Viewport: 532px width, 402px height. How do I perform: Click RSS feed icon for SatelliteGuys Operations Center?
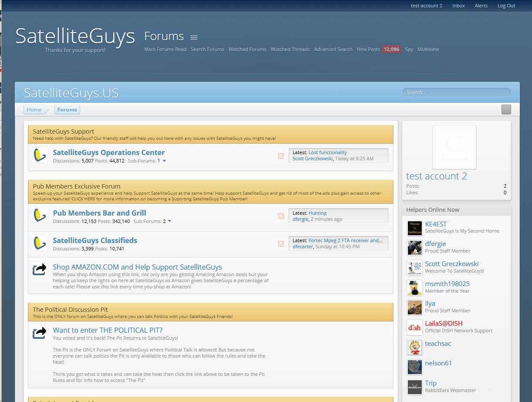tap(281, 156)
